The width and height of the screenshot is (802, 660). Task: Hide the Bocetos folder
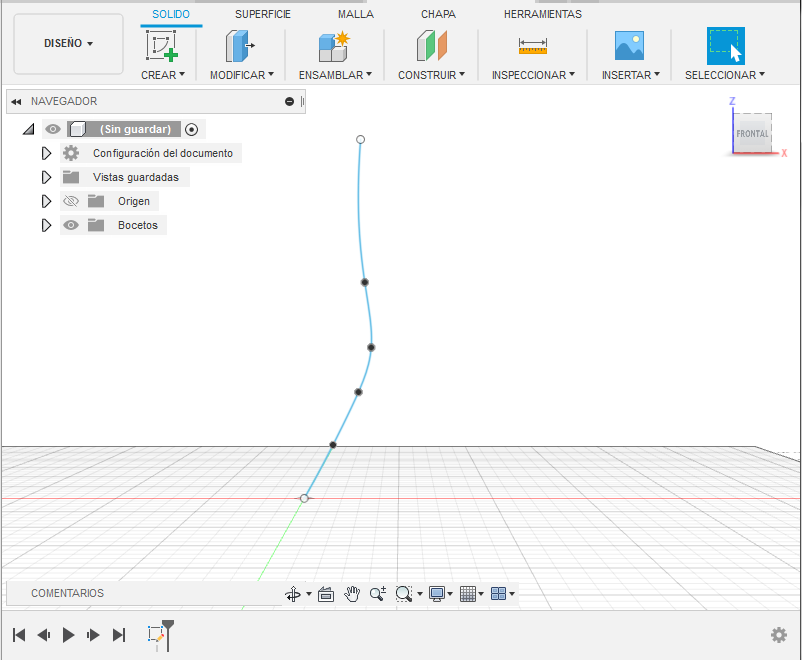coord(71,225)
